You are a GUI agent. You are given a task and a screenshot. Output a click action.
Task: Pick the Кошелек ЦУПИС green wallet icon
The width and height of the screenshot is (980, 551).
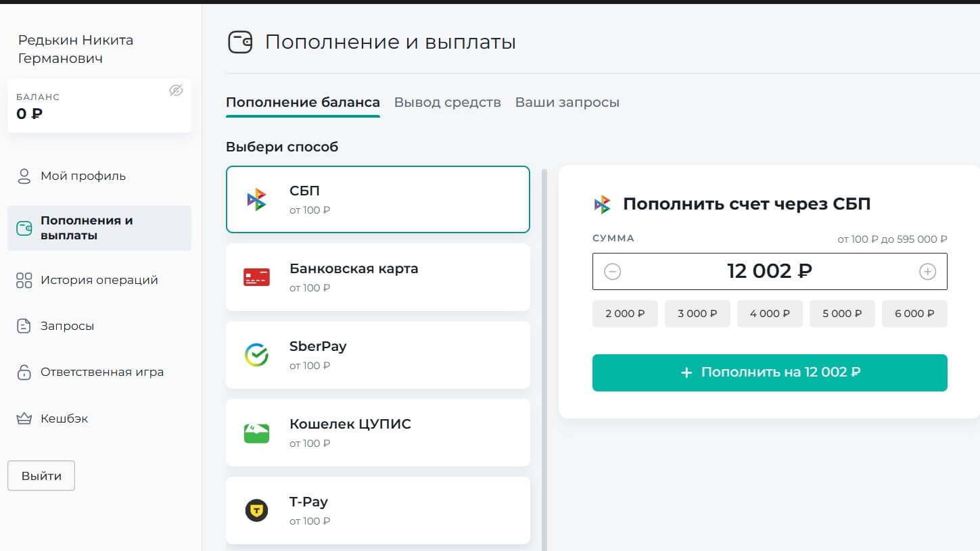coord(257,433)
